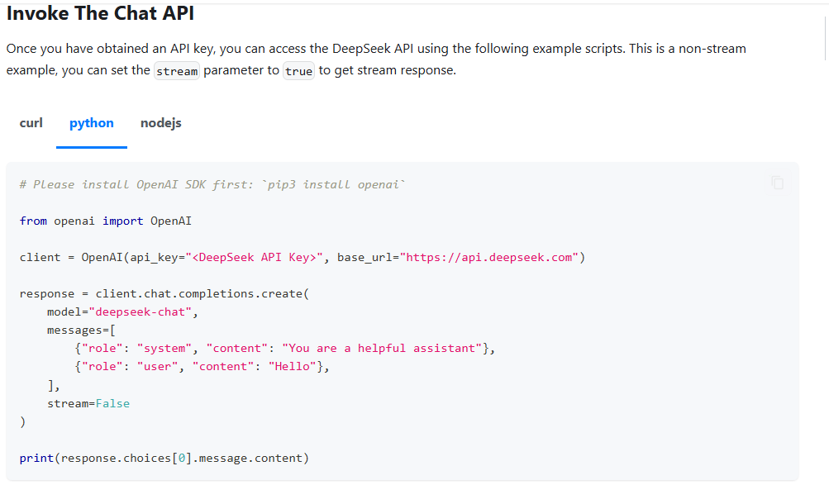Click the 'messages=[' line
Viewport: 829px width, 504px height.
[x=81, y=330]
